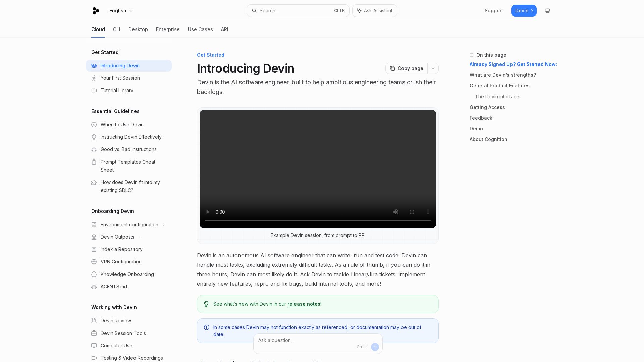Play the example Devin session video

tap(208, 212)
